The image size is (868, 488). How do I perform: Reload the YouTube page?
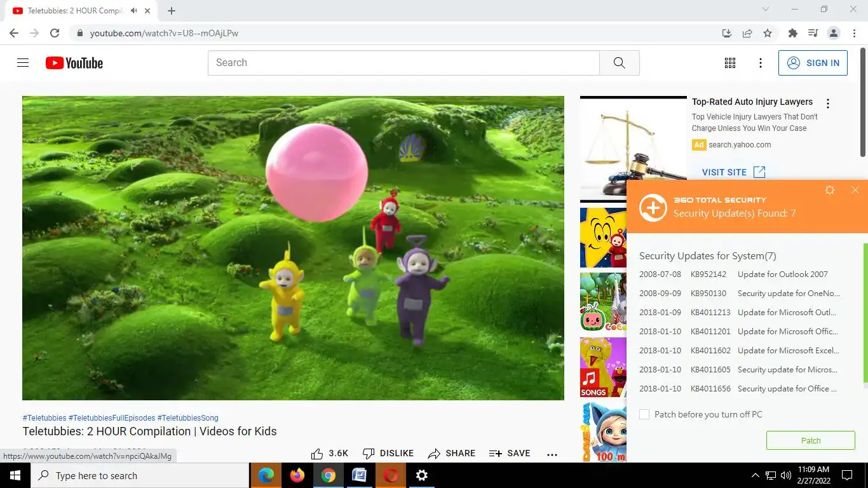55,33
